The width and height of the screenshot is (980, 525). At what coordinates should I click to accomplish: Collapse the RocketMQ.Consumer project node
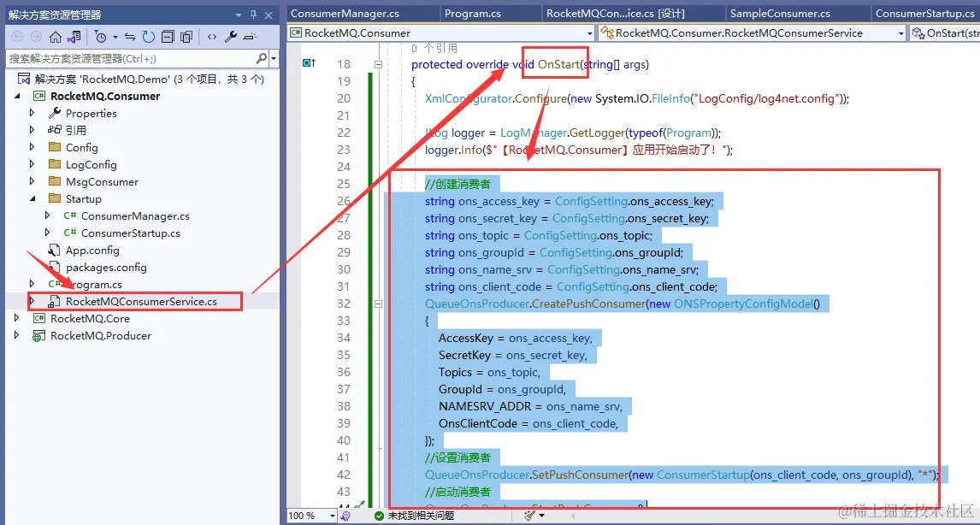17,97
